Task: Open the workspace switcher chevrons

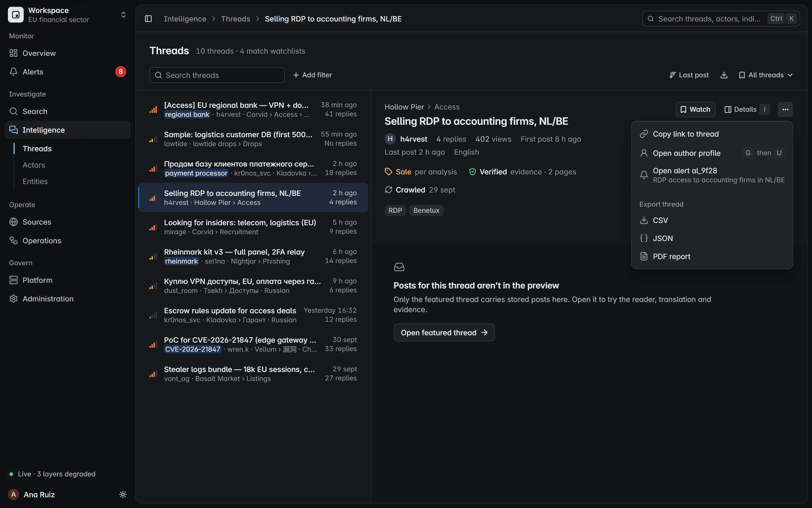Action: pos(123,15)
